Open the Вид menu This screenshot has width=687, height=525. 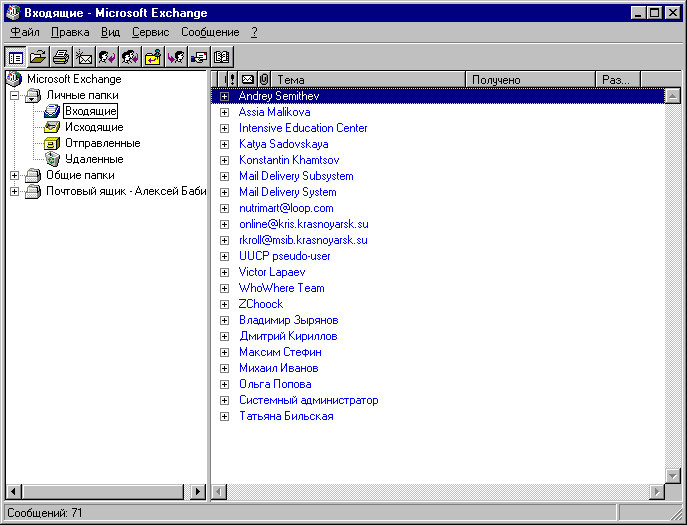coord(110,32)
